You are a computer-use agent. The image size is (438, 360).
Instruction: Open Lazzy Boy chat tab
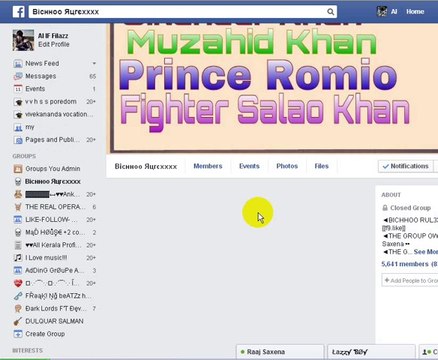[371, 352]
